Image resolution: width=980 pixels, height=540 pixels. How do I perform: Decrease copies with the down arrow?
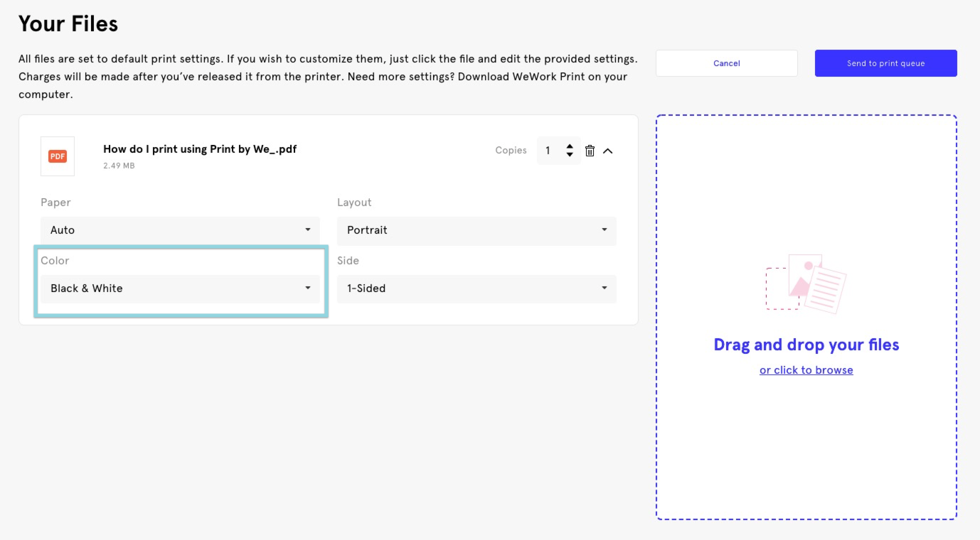[570, 155]
